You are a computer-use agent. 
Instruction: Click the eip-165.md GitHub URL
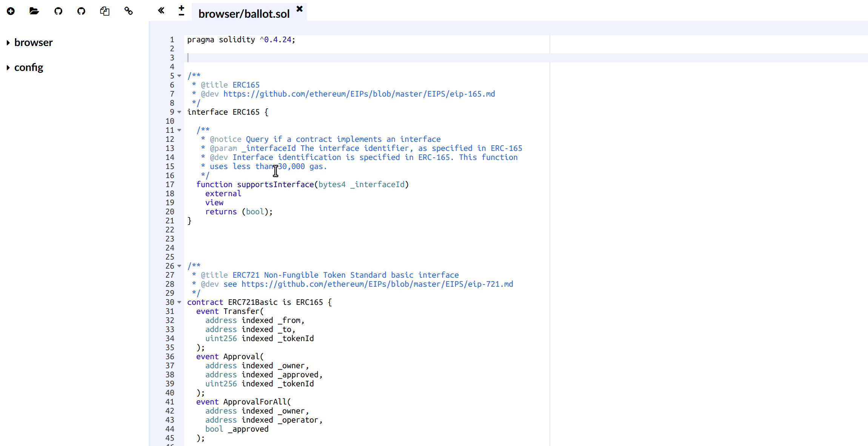359,94
